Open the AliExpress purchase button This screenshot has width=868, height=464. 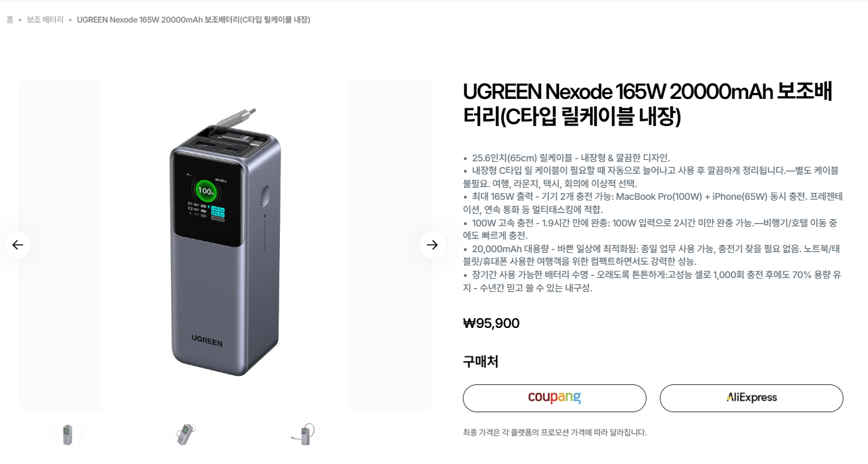[751, 398]
